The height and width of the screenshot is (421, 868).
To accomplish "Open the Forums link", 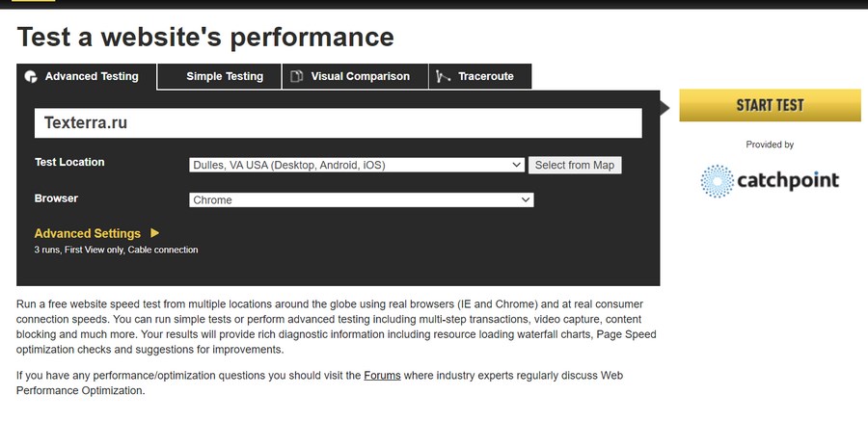I will click(382, 375).
